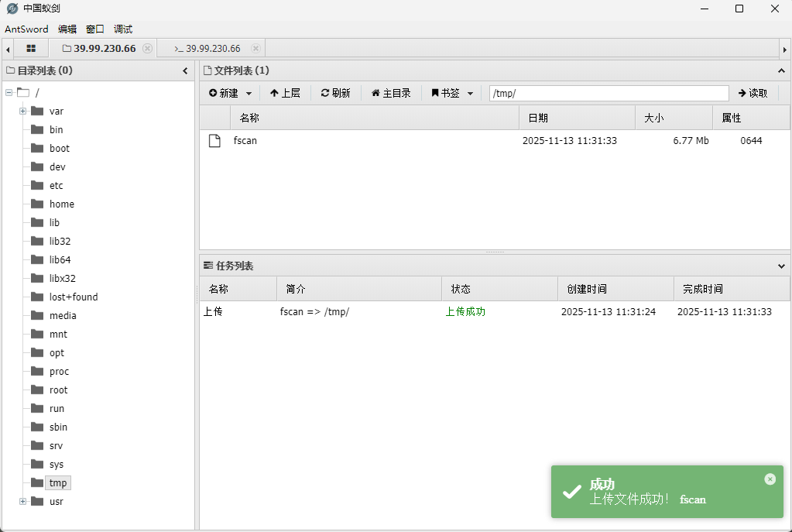Select the fscan file in list
792x532 pixels.
click(245, 141)
